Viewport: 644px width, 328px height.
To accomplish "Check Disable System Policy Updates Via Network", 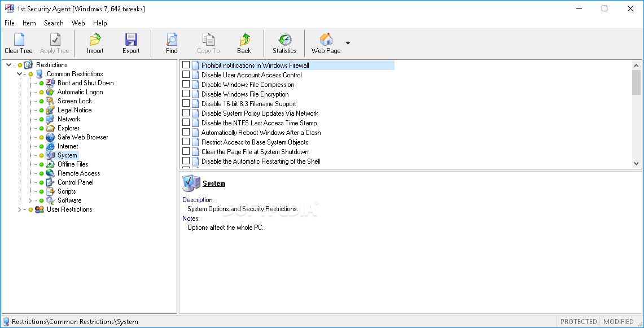I will [186, 113].
